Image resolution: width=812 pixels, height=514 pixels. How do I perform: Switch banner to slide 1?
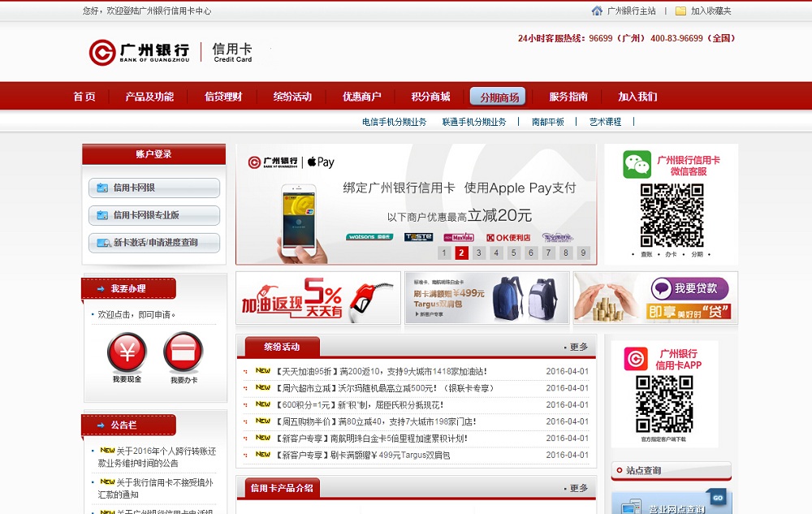tap(444, 253)
